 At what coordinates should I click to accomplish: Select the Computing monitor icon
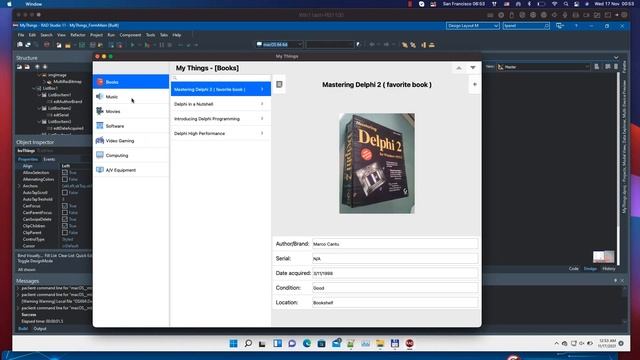pos(100,155)
